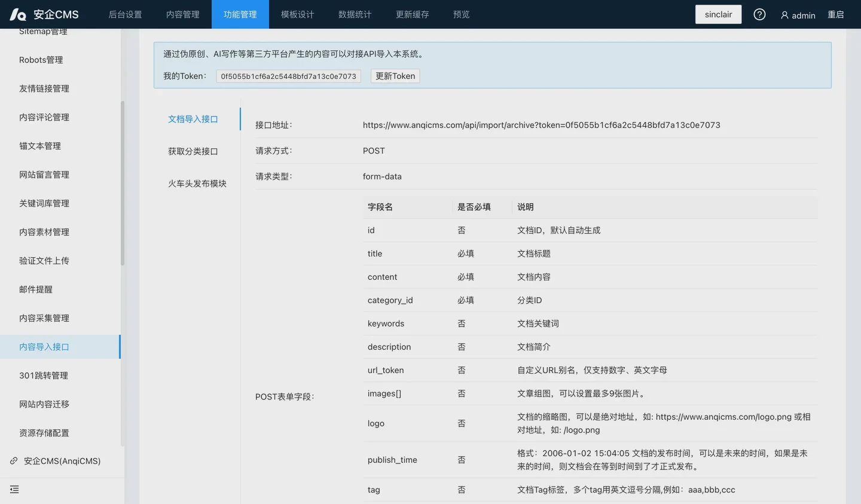
Task: Open the 后台设置 menu
Action: point(125,14)
